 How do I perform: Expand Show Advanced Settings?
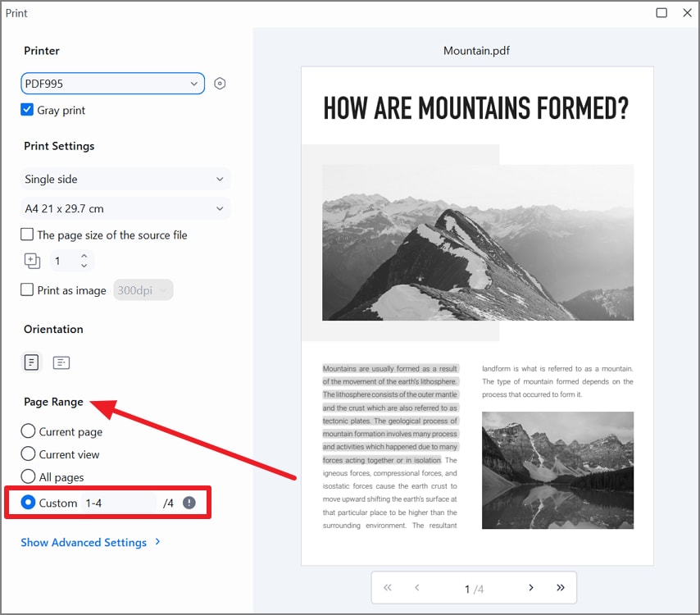point(84,542)
